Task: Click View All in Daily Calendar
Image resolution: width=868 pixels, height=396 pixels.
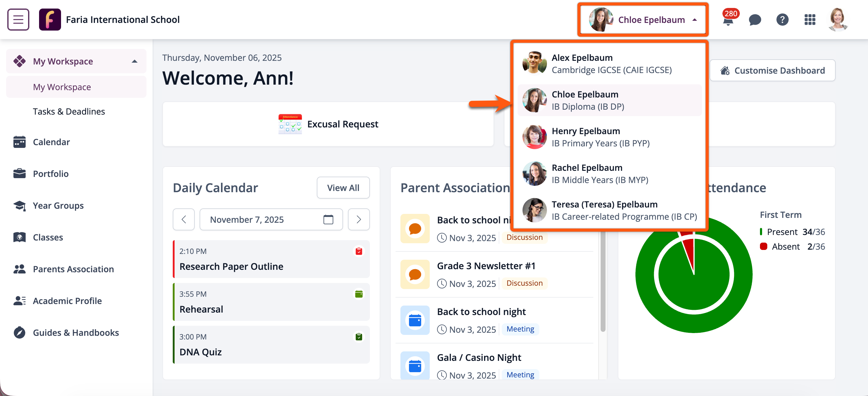Action: coord(343,188)
